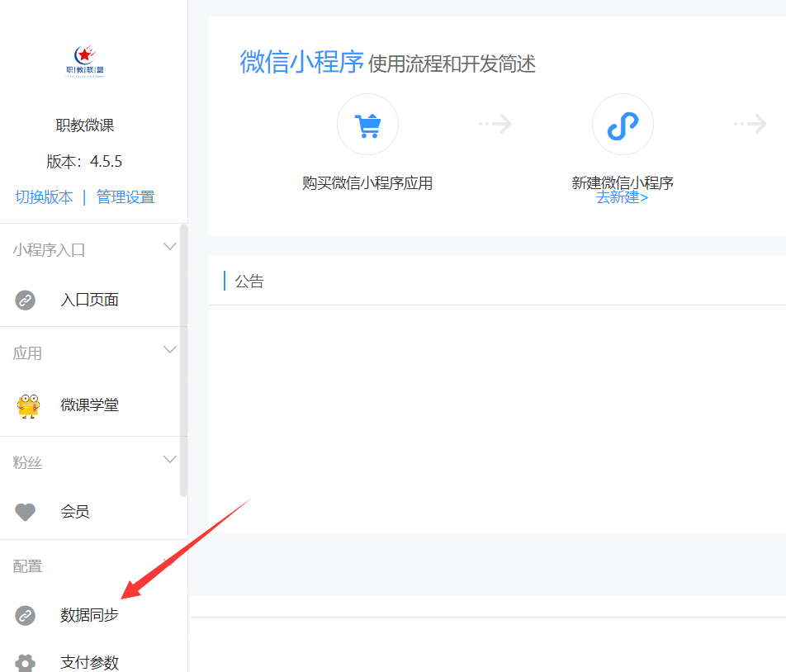Click the sidebar vertical scrollbar
Viewport: 786px width, 672px height.
pos(183,360)
